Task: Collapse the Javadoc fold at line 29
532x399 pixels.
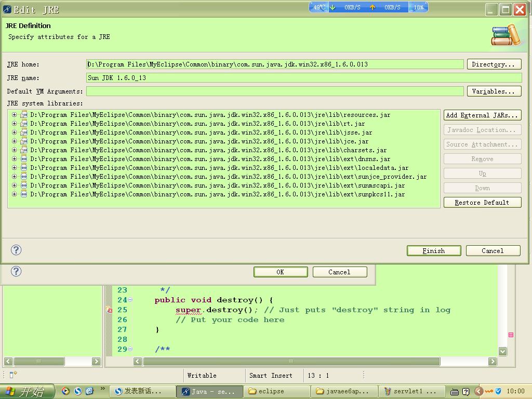Action: click(130, 349)
